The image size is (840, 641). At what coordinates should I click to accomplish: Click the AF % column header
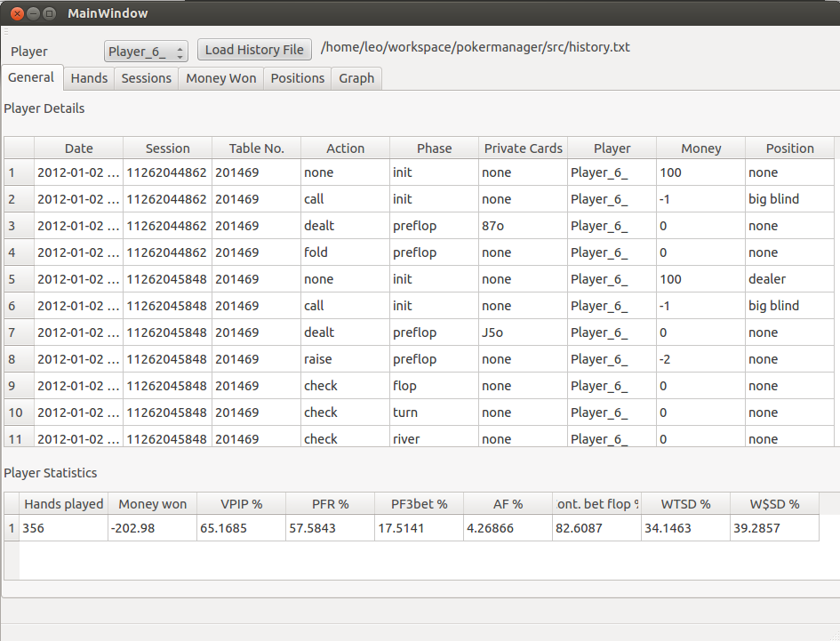click(508, 504)
